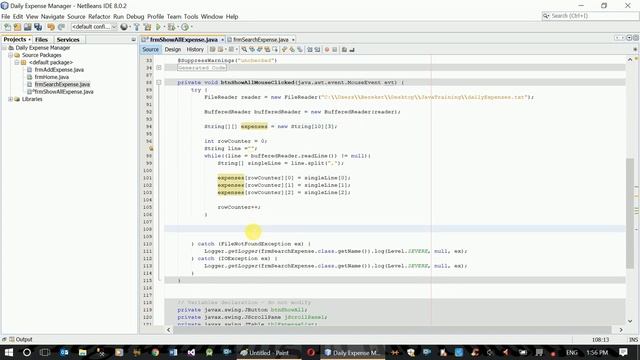Viewport: 640px width, 360px height.
Task: Open the dropdown arrow beside Debug Project
Action: [x=178, y=27]
